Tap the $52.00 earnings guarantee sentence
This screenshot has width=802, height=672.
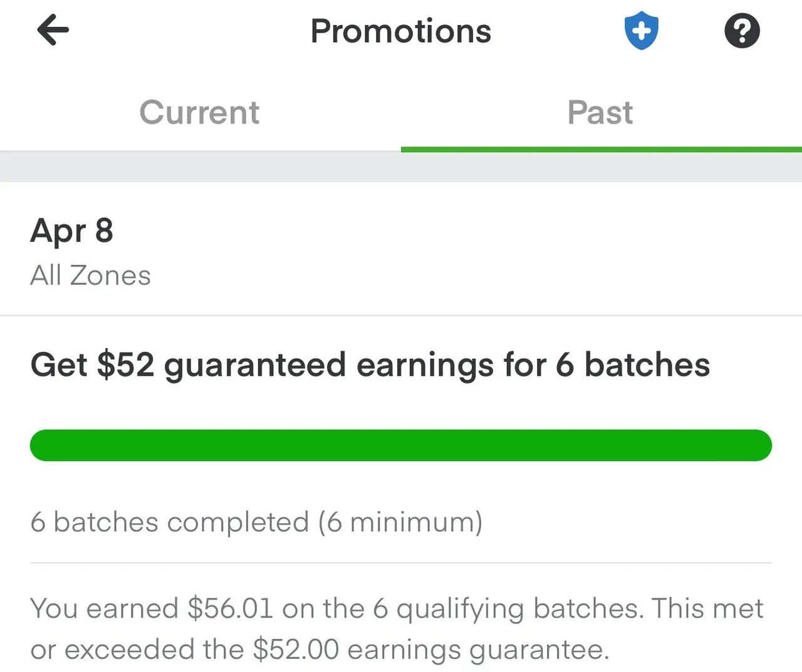[x=320, y=649]
